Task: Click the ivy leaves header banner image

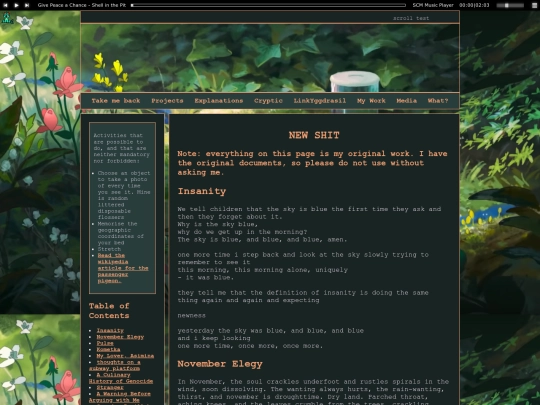Action: point(270,58)
